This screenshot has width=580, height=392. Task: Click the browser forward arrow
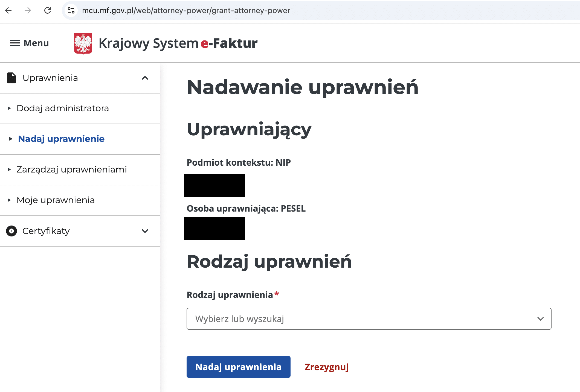pyautogui.click(x=28, y=10)
